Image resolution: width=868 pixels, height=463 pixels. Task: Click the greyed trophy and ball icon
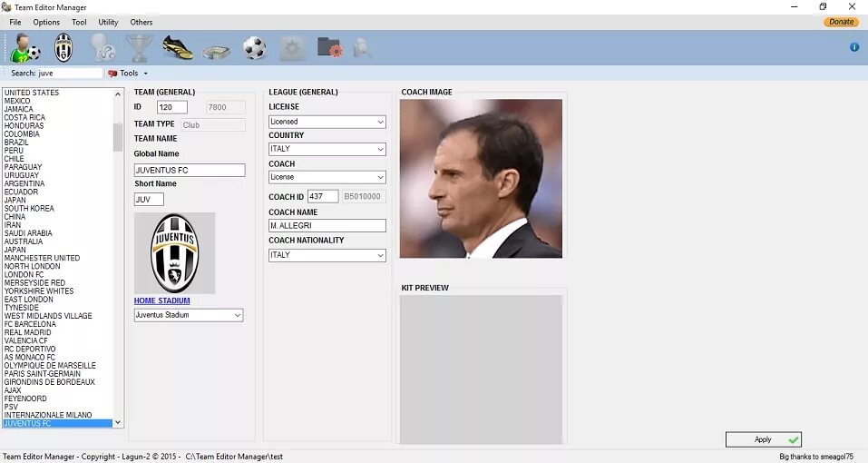point(103,47)
